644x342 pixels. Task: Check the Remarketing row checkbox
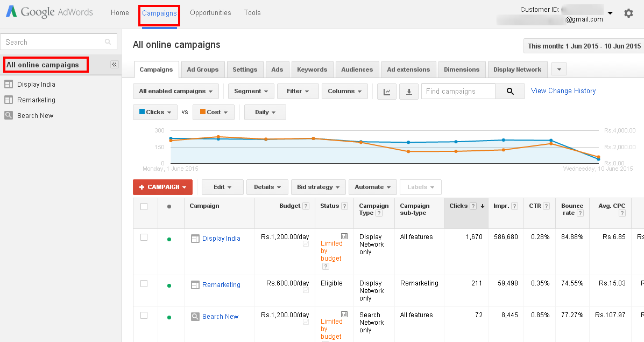click(144, 284)
